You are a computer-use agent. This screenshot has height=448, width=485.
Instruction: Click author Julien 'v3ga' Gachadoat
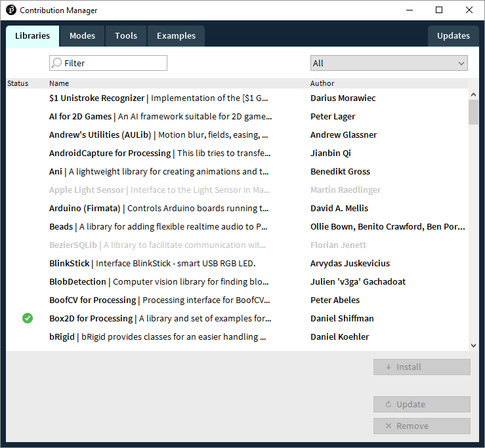(358, 281)
